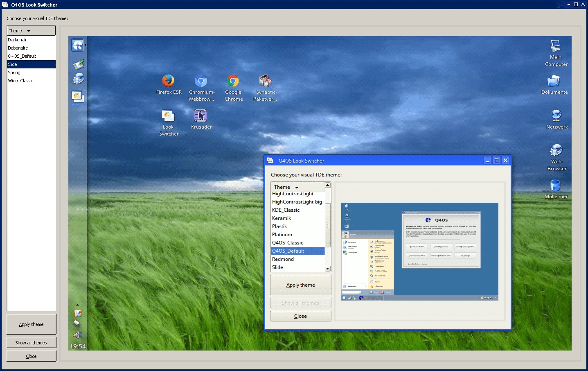588x371 pixels.
Task: Select the Look Switcher task icon in the side panel
Action: [78, 97]
